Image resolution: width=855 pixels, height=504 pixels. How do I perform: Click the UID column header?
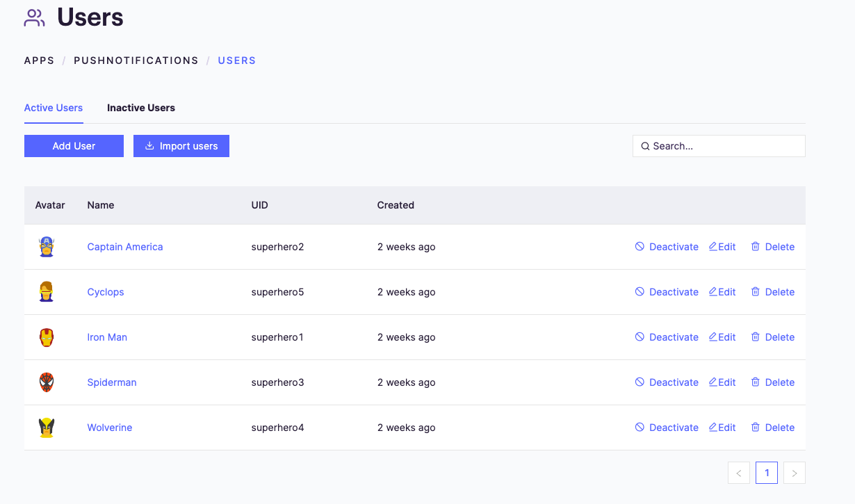[260, 205]
